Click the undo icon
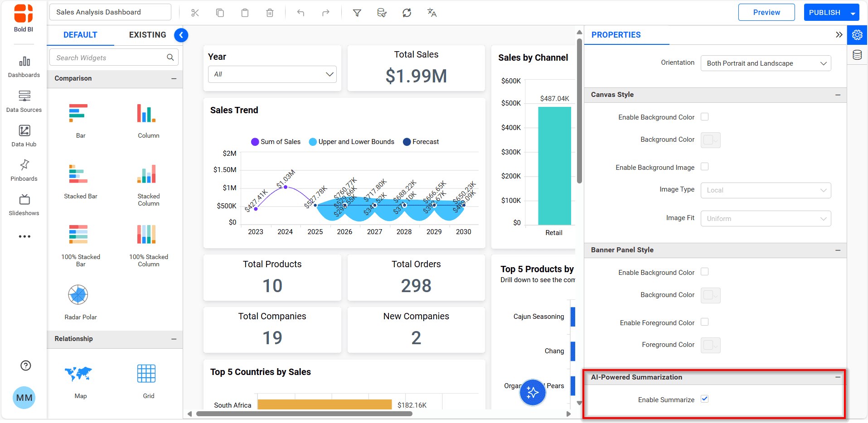868x423 pixels. pyautogui.click(x=301, y=13)
